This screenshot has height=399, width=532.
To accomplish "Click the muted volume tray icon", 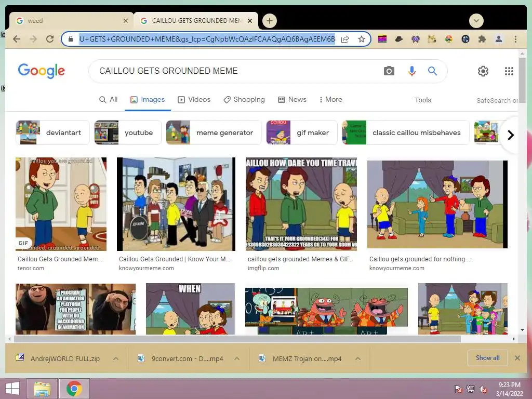I will 483,389.
